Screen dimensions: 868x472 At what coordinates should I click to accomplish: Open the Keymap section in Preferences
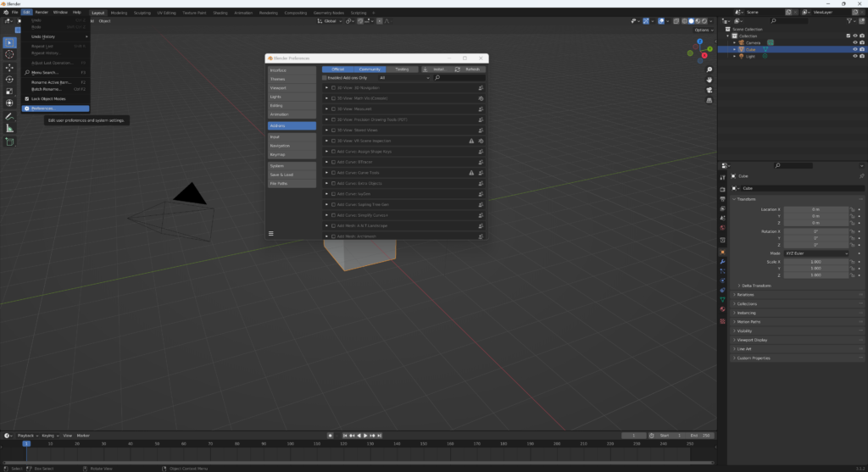point(292,155)
